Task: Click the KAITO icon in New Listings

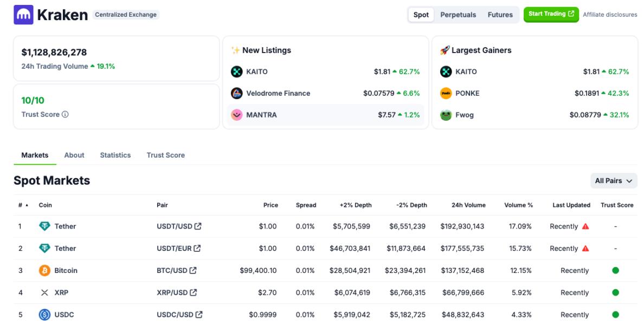Action: (x=236, y=71)
